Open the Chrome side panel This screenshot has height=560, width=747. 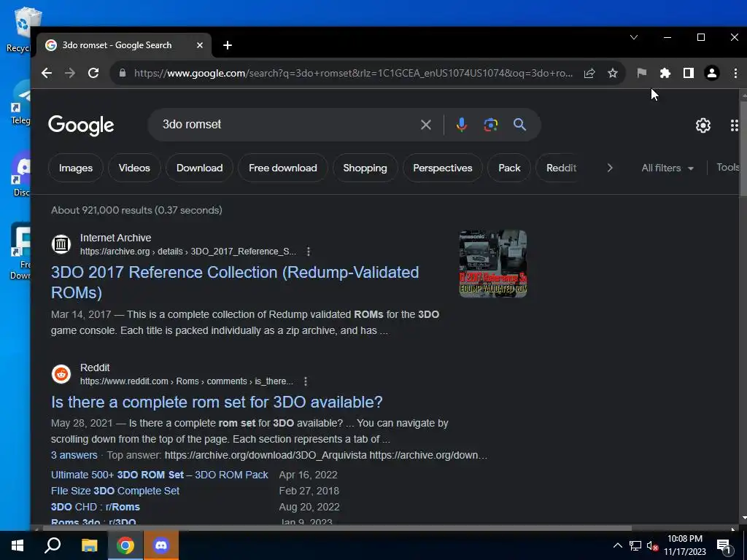(689, 73)
